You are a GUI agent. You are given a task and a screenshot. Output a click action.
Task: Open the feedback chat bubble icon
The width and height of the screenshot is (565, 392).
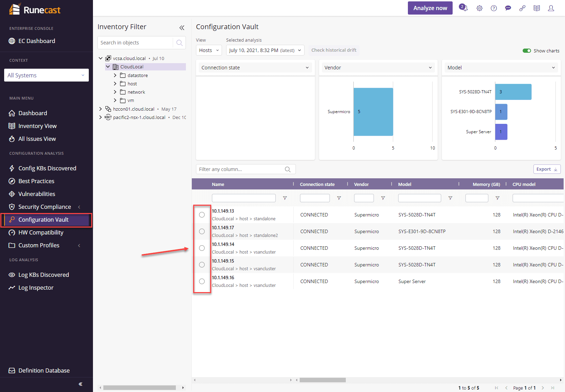[x=508, y=8]
